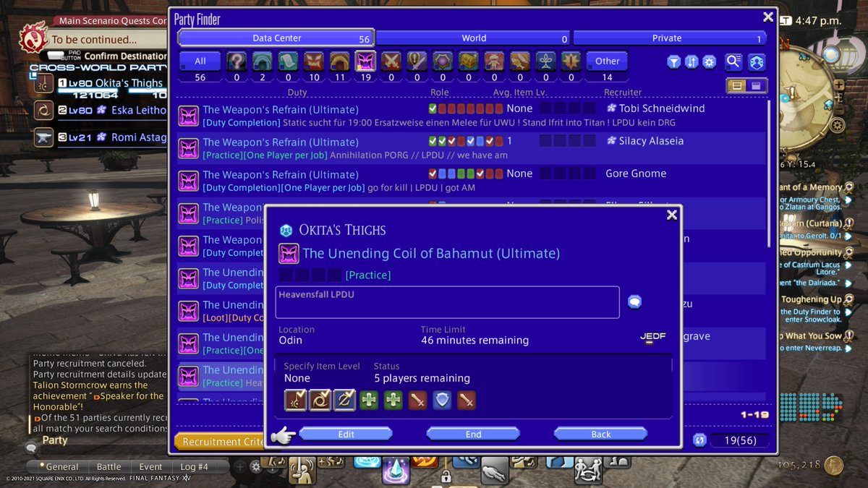This screenshot has width=868, height=488.
Task: Open the Main Scenario quest meteor icon
Action: click(33, 36)
